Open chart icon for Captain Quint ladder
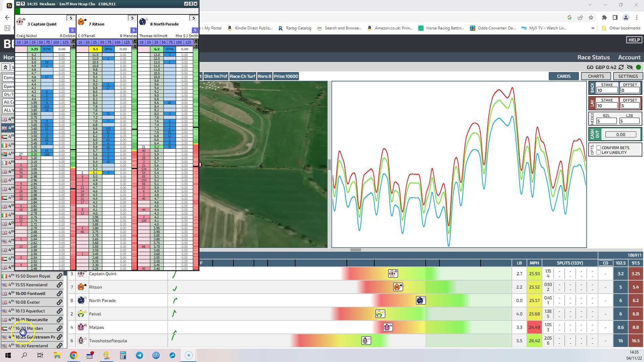644x362 pixels. [73, 42]
